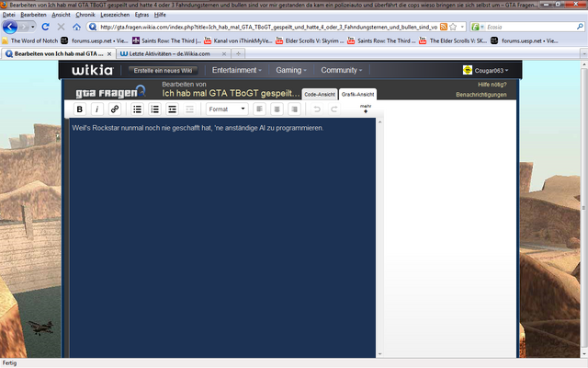
Task: Create a bulleted list
Action: [137, 109]
